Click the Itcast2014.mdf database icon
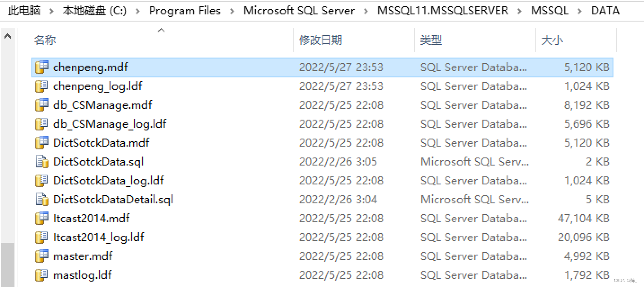 tap(42, 218)
